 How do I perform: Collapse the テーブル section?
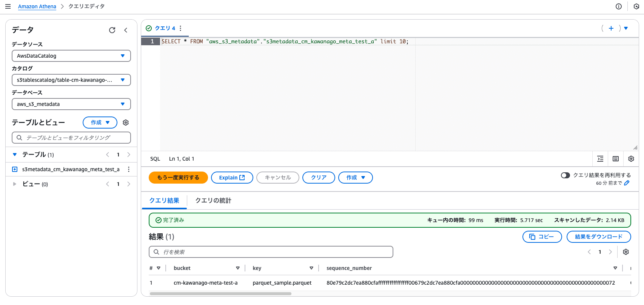(15, 155)
